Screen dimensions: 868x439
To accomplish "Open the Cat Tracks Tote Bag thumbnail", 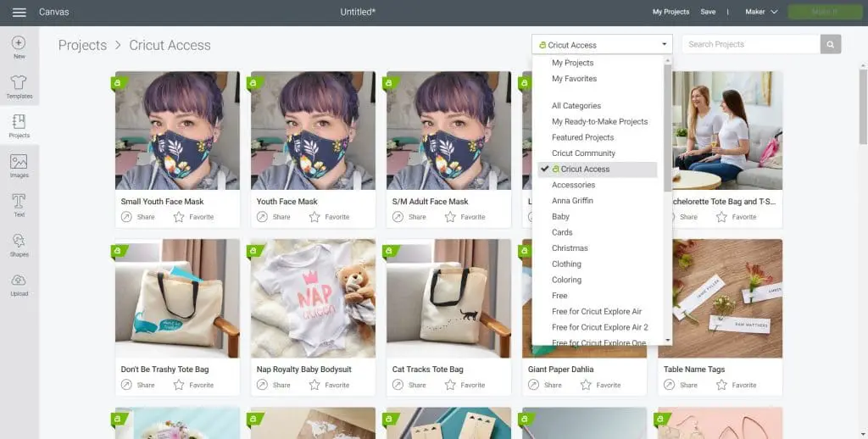I will point(449,298).
